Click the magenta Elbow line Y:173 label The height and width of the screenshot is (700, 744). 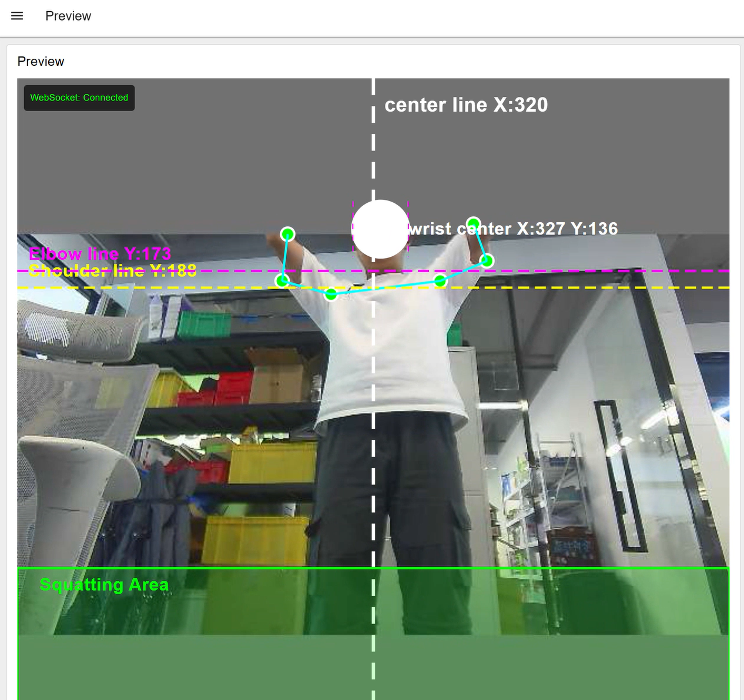click(100, 253)
